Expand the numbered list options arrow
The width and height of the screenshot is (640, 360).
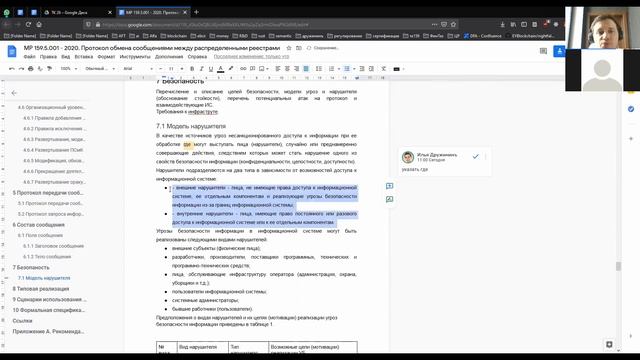[x=338, y=69]
